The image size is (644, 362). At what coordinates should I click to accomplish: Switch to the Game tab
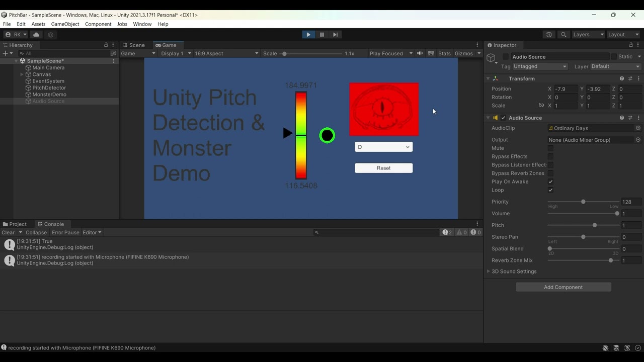[x=166, y=45]
